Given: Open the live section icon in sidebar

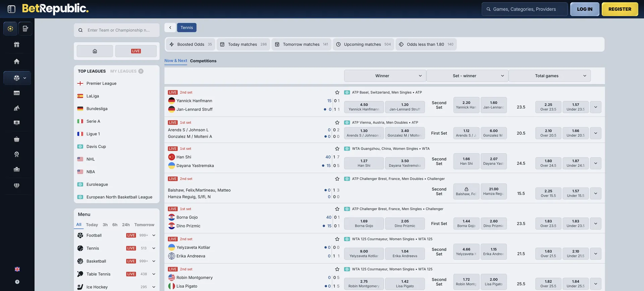Looking at the screenshot, I should pyautogui.click(x=16, y=93).
